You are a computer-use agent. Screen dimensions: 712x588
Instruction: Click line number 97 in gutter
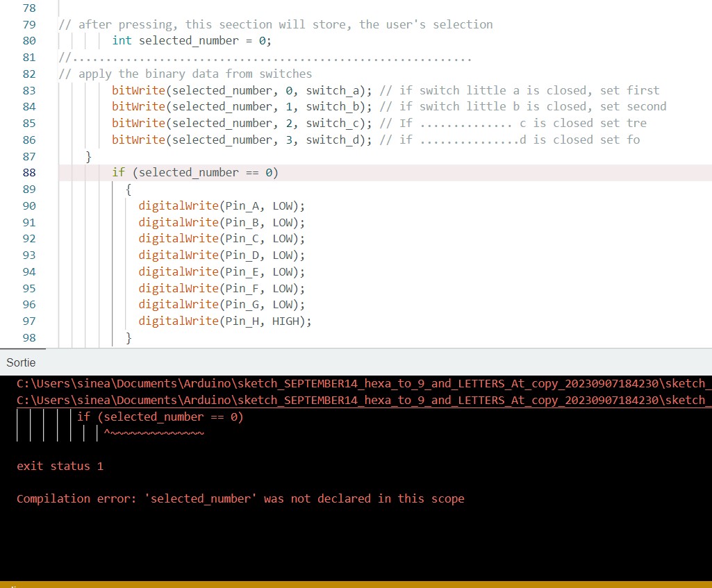coord(29,321)
